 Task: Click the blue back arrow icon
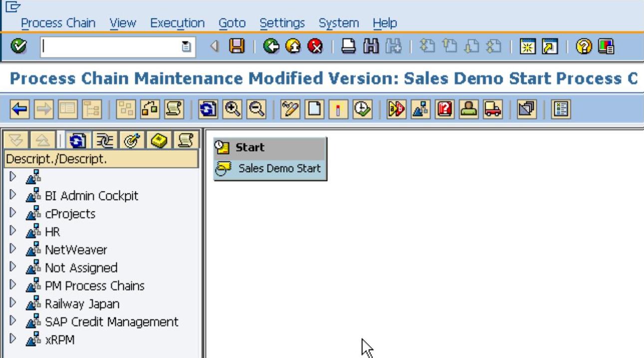(19, 109)
